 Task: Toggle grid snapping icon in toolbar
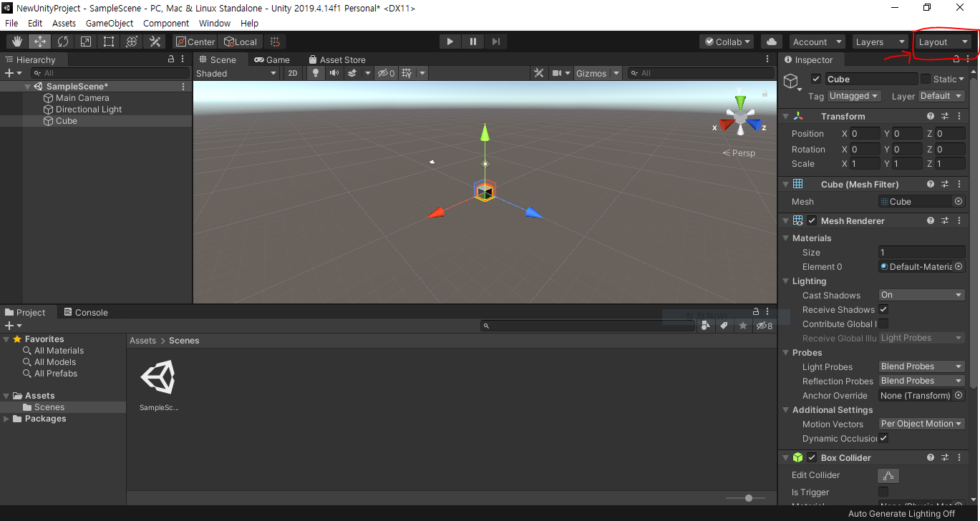(275, 42)
